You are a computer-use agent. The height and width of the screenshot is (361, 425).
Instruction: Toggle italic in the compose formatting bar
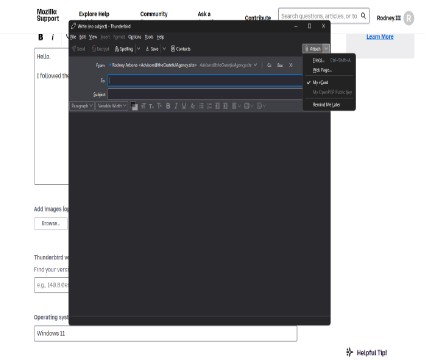[x=176, y=106]
